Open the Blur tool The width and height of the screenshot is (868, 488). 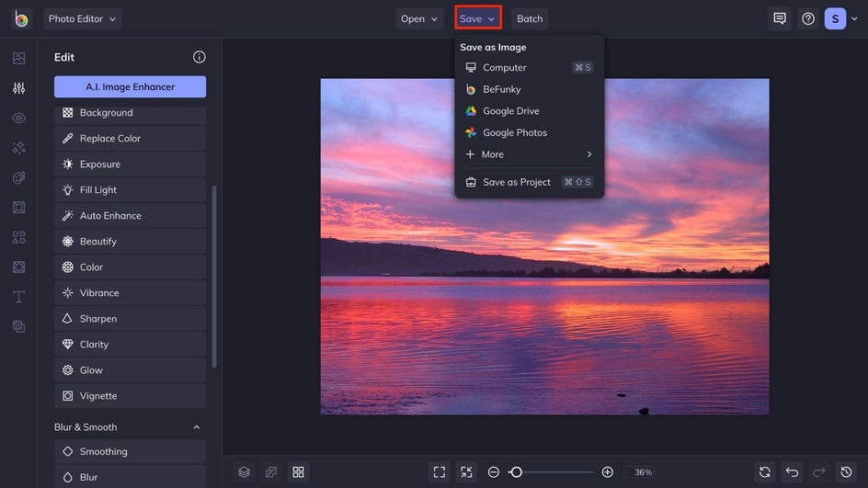coord(130,477)
